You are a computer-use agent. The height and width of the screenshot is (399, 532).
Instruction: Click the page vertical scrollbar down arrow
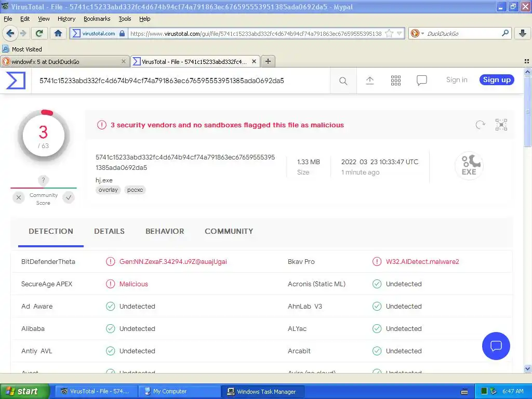pos(527,368)
